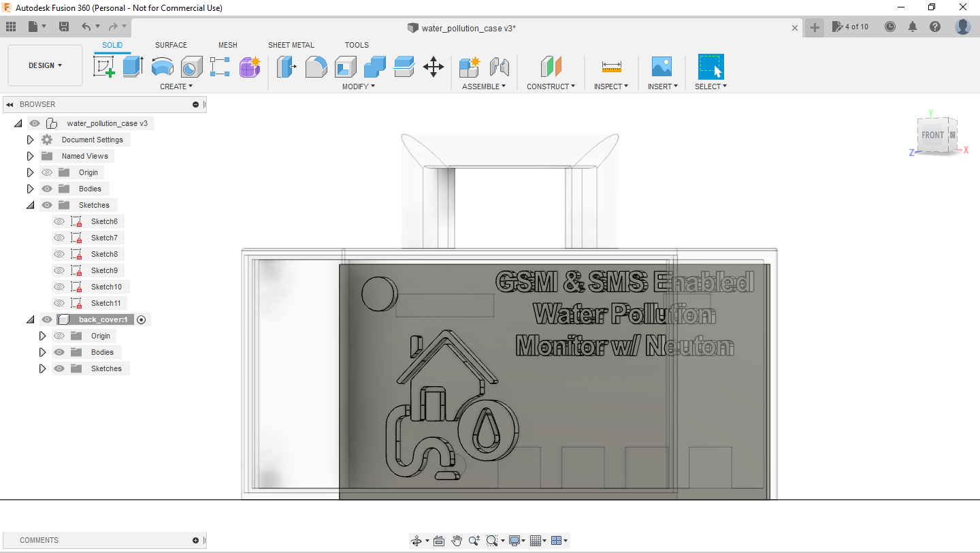Viewport: 980px width, 553px height.
Task: Select the Joint tool
Action: pos(500,67)
